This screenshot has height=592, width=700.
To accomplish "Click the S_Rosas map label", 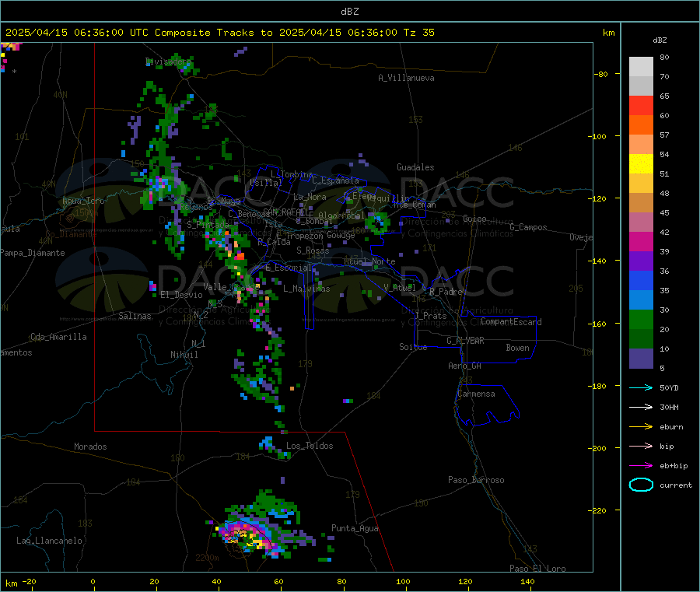I will pyautogui.click(x=313, y=250).
